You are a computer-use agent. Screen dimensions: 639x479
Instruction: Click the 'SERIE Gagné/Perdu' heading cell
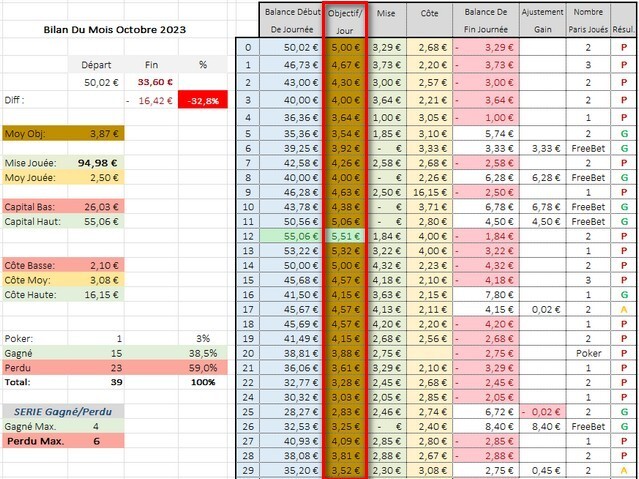click(x=63, y=412)
